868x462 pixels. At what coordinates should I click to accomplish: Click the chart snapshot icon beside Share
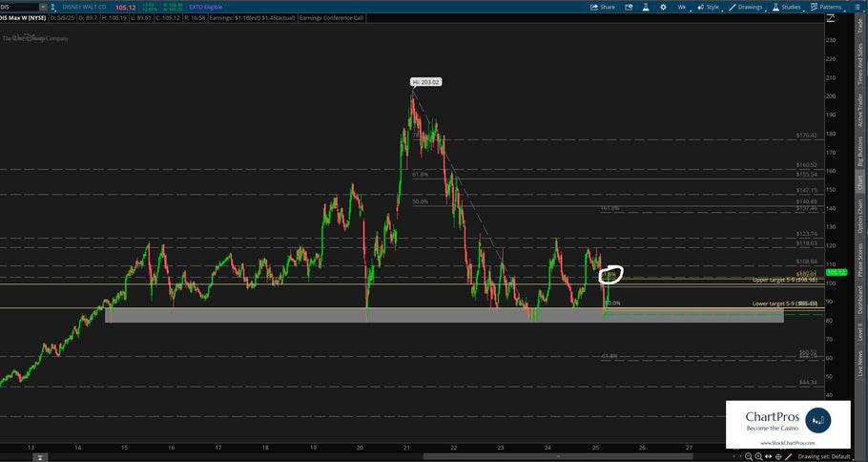(x=629, y=8)
